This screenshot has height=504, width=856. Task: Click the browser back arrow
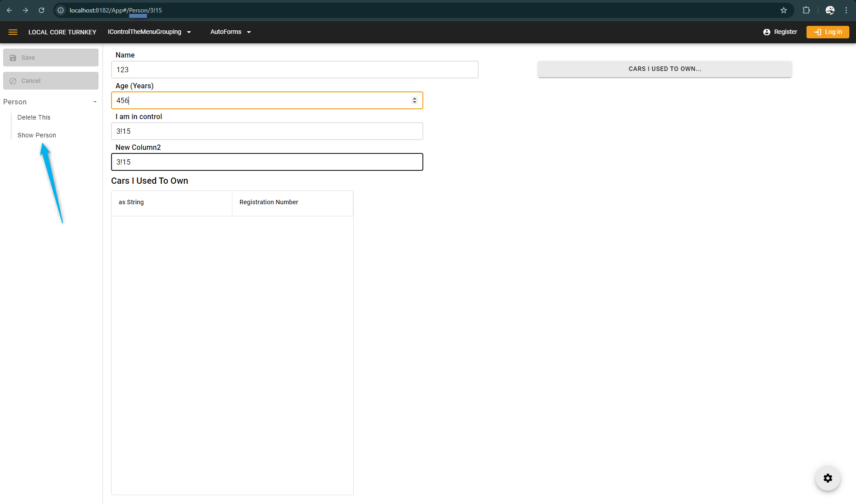(x=9, y=10)
